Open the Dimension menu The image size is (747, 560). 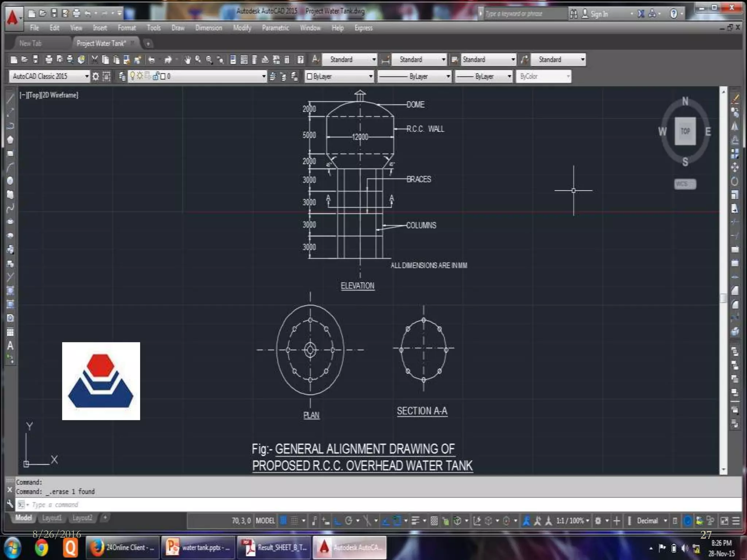(x=209, y=28)
